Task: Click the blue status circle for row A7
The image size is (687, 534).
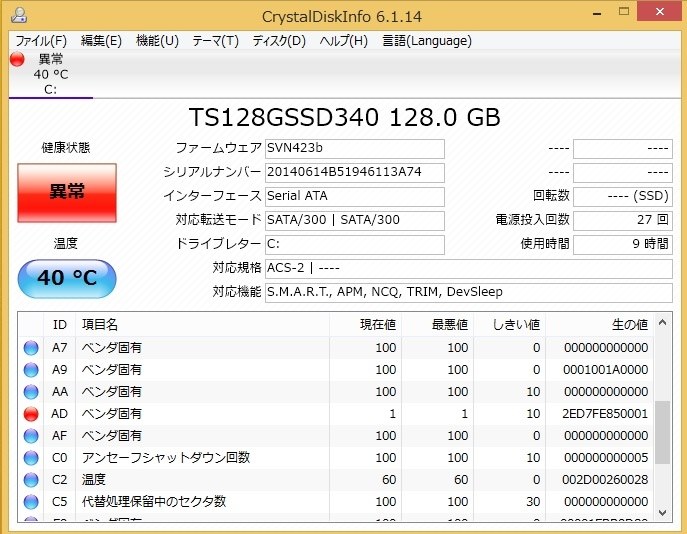Action: pos(31,348)
